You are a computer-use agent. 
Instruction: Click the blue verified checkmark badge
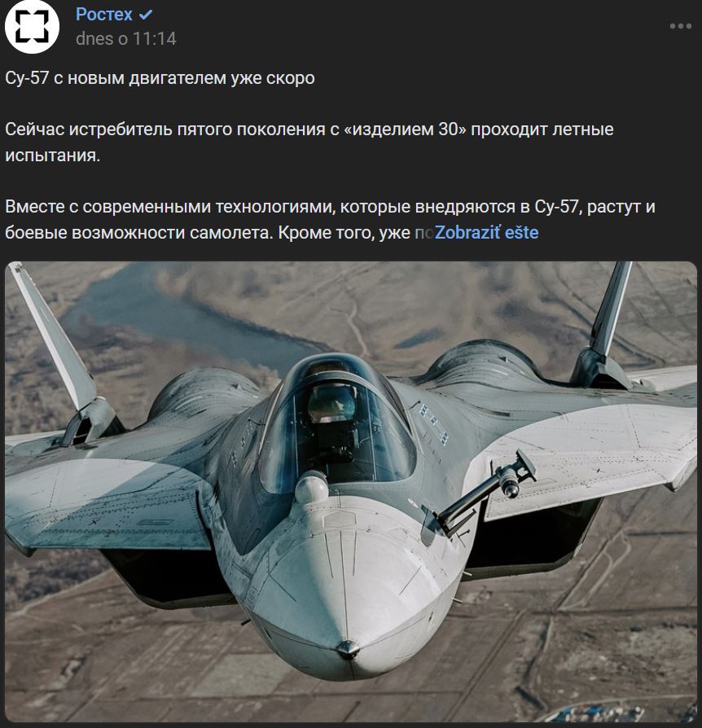click(146, 15)
